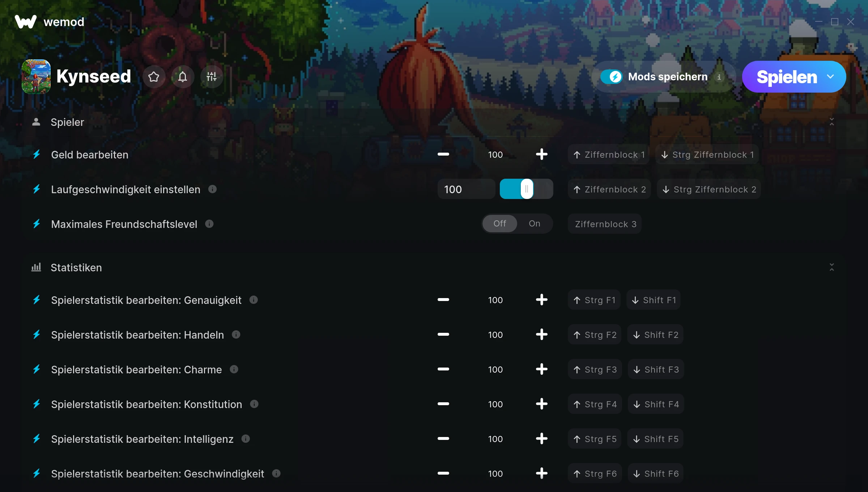This screenshot has width=868, height=492.
Task: Add Kynseed to favorites with star icon
Action: 154,77
